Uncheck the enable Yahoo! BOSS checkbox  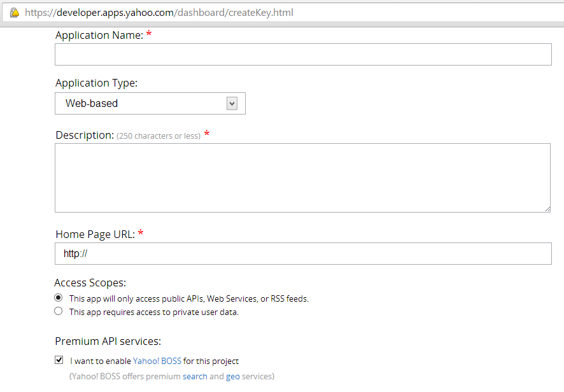(x=59, y=360)
